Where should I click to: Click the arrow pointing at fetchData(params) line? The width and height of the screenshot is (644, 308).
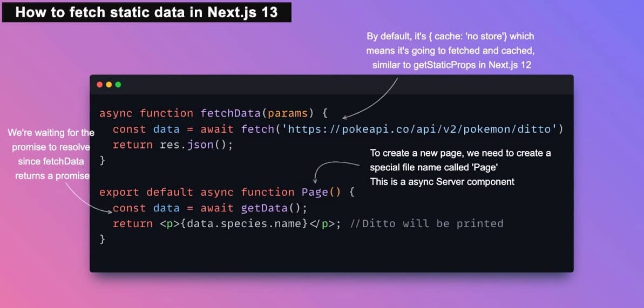pyautogui.click(x=372, y=102)
